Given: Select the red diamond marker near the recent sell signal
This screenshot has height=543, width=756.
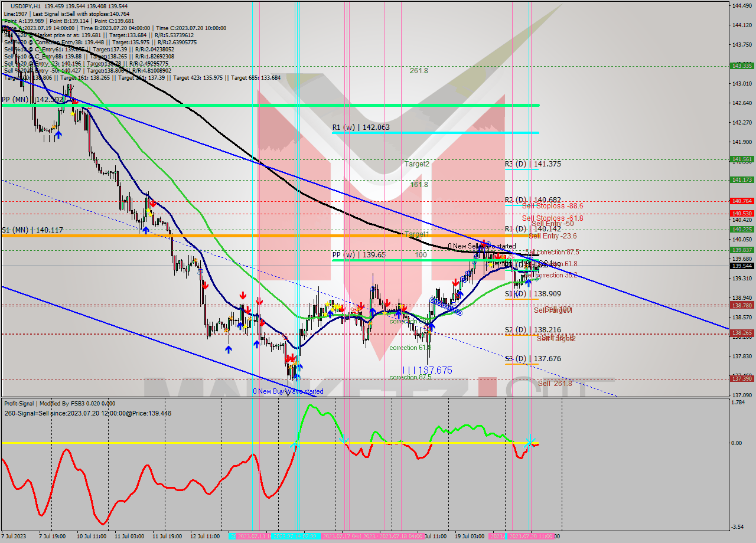Looking at the screenshot, I should pos(510,257).
